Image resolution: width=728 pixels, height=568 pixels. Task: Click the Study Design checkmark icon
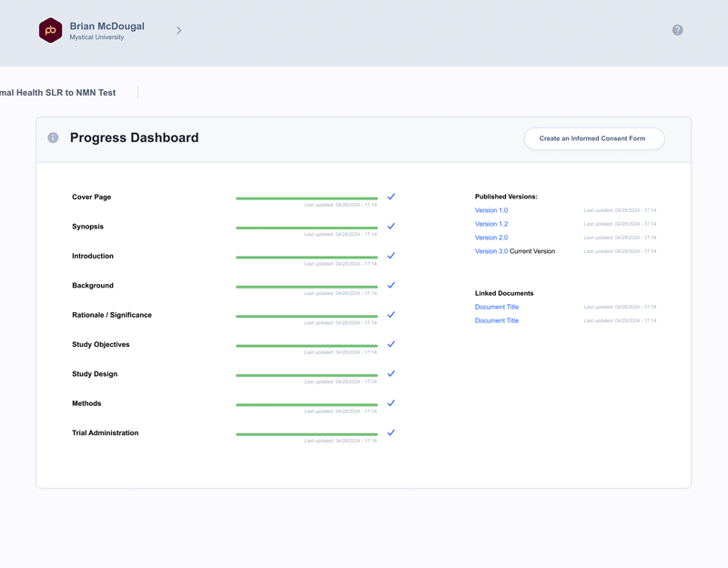tap(391, 373)
